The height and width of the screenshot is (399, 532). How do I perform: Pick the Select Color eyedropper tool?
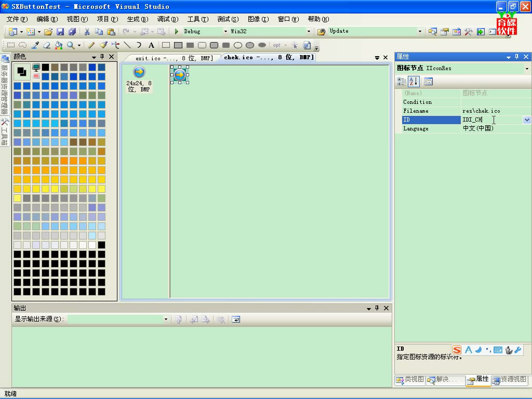[x=35, y=45]
